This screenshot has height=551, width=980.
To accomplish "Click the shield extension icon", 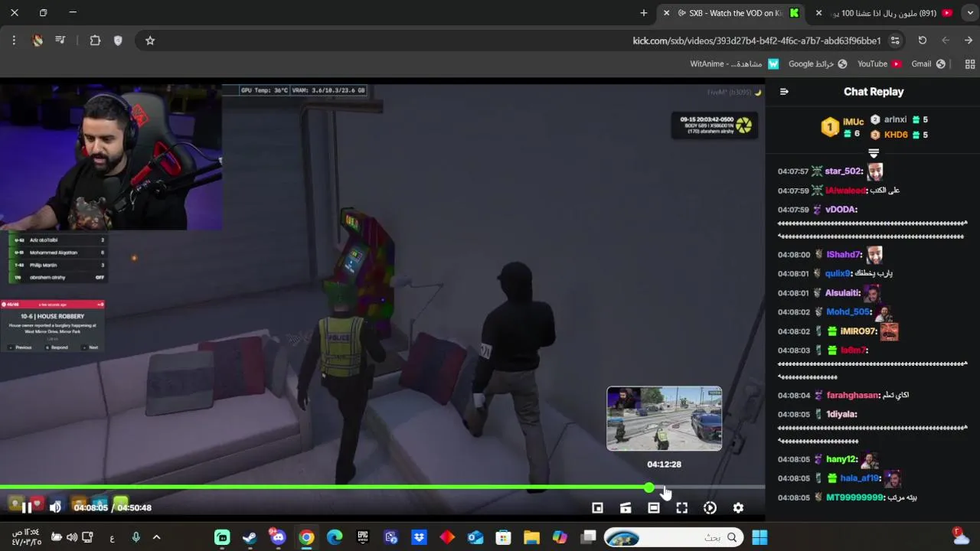I will 118,41.
